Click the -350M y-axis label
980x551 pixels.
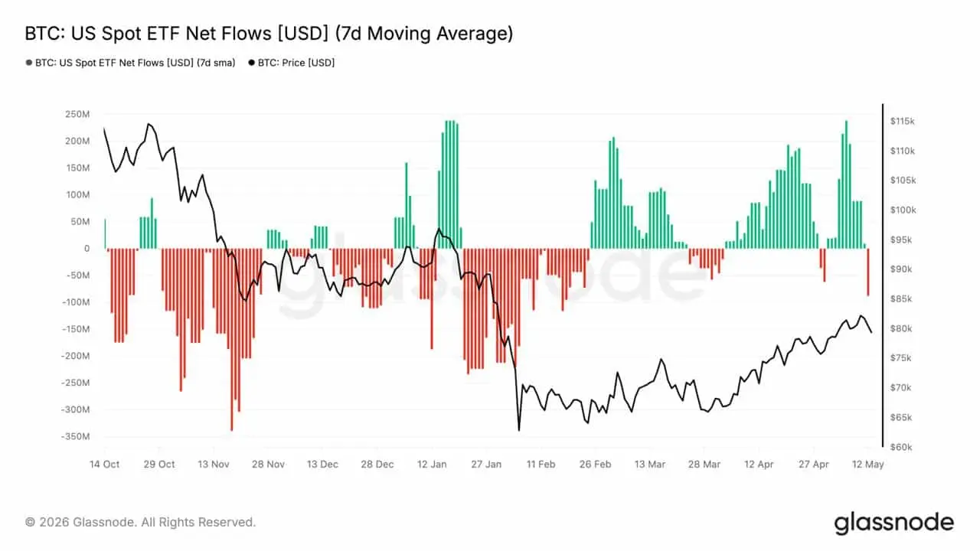pos(75,436)
